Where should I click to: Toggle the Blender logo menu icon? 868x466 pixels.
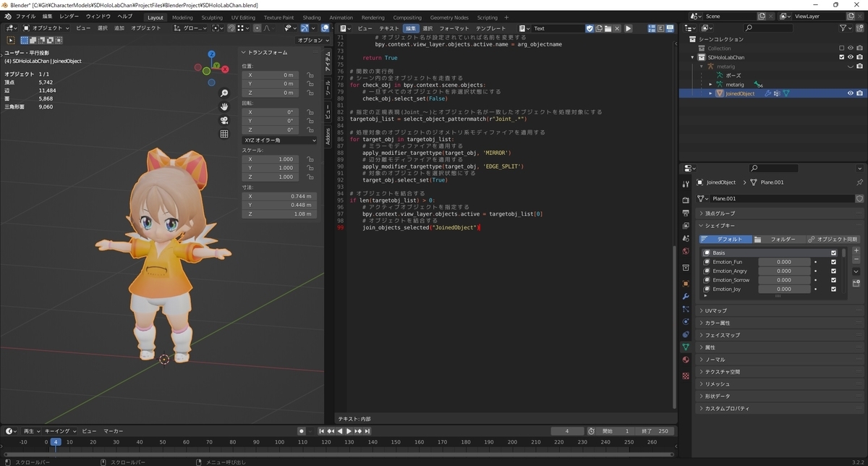coord(7,17)
